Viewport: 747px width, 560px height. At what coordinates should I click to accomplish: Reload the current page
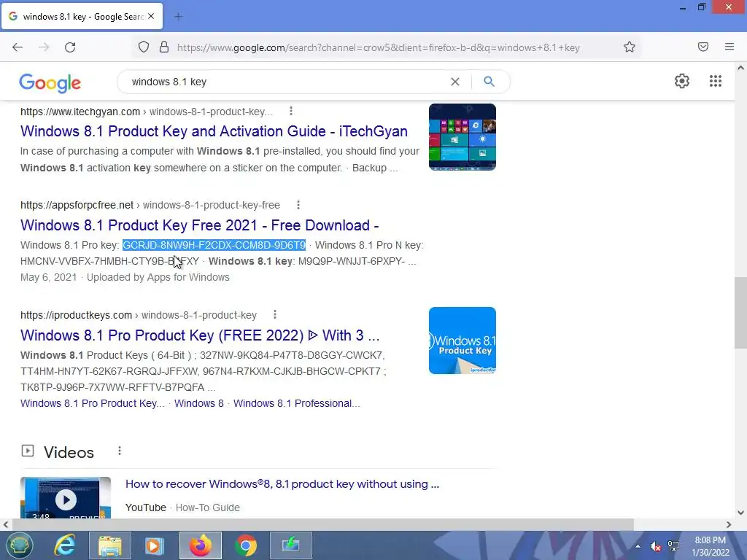pyautogui.click(x=70, y=47)
